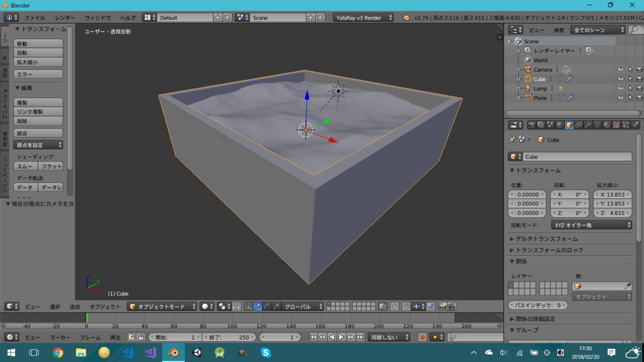This screenshot has width=644, height=362.
Task: Open the Mesh Data properties tab
Action: [x=597, y=125]
